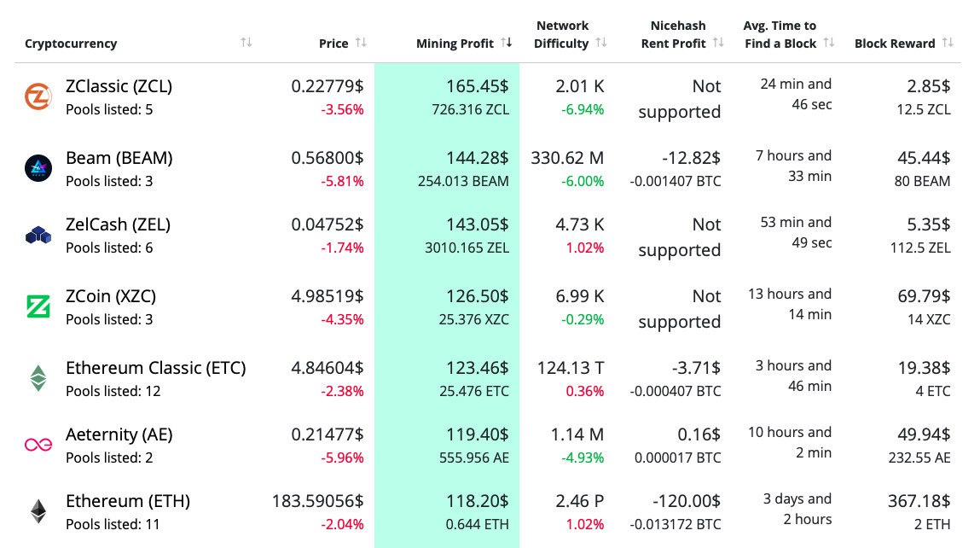Screen dimensions: 980x548
Task: Click the Aeternity pink infinity icon
Action: coord(38,445)
